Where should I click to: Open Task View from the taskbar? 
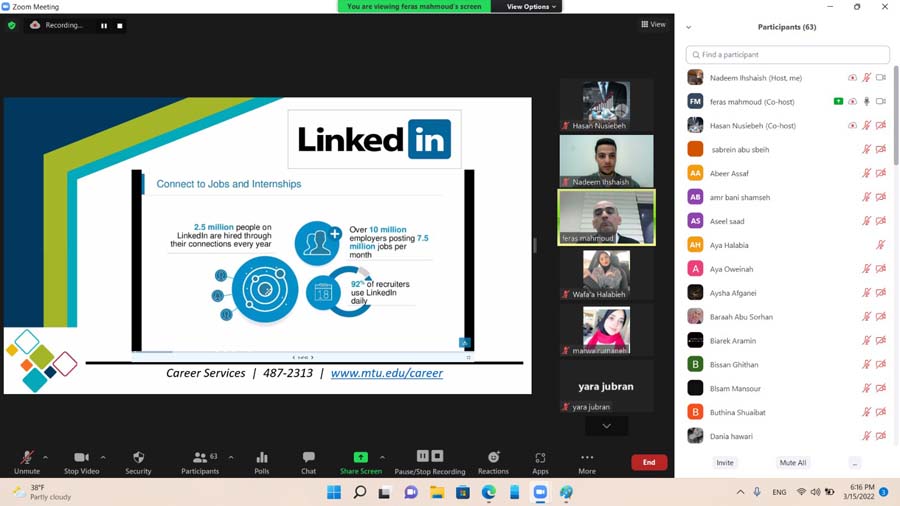(385, 492)
